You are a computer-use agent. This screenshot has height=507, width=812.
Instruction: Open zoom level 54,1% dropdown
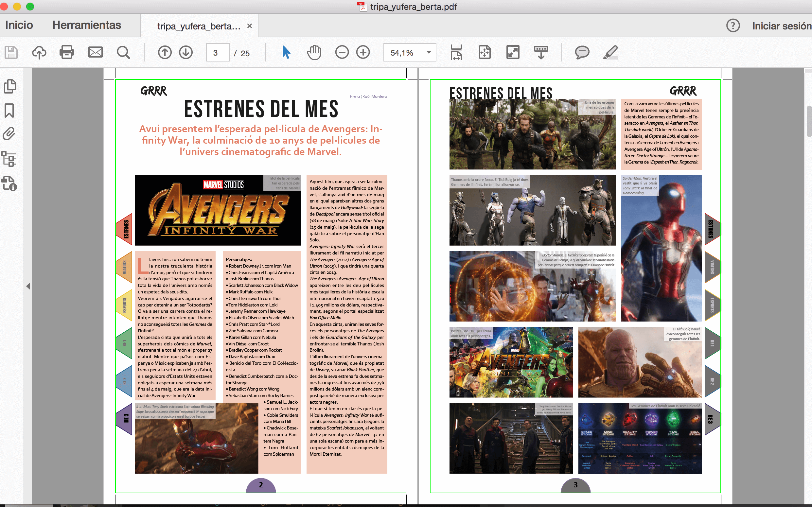coord(410,53)
